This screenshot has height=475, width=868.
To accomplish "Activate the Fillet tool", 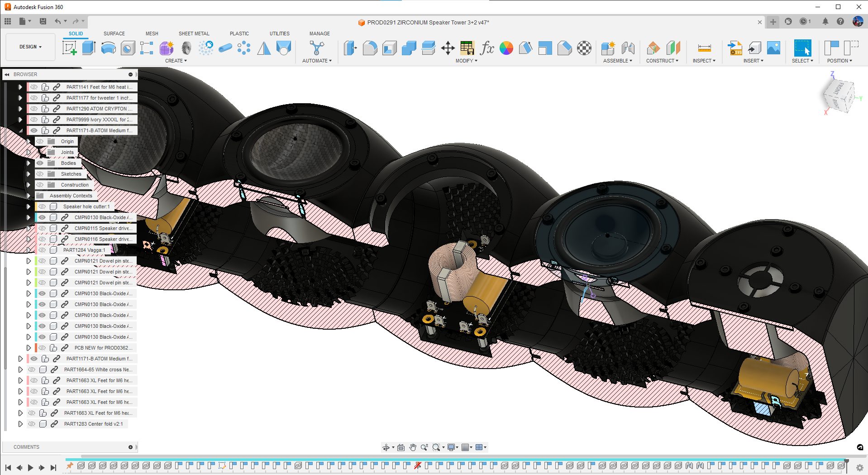I will (x=370, y=48).
